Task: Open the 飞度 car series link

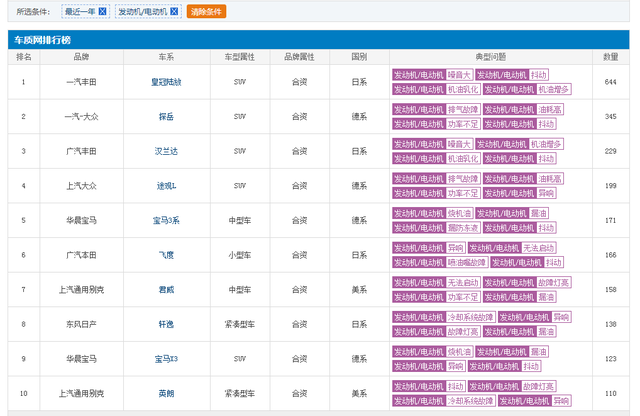Action: tap(166, 255)
